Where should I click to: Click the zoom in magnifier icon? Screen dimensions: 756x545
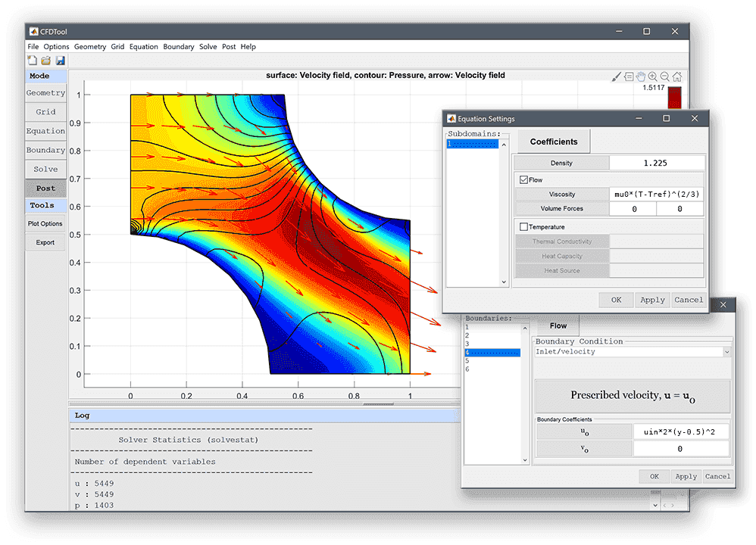pyautogui.click(x=653, y=76)
